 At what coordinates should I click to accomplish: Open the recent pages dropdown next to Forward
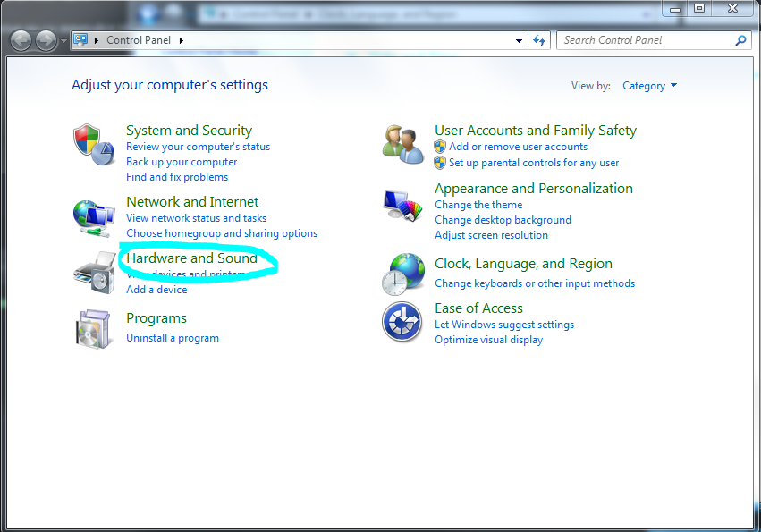(63, 41)
